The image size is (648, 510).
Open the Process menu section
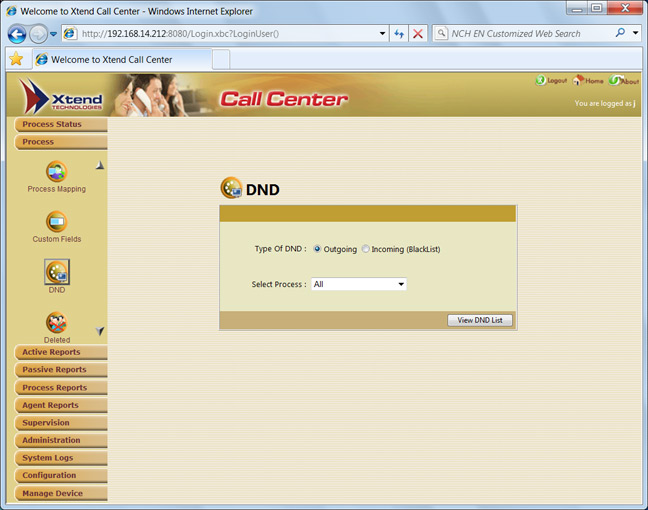(x=61, y=142)
